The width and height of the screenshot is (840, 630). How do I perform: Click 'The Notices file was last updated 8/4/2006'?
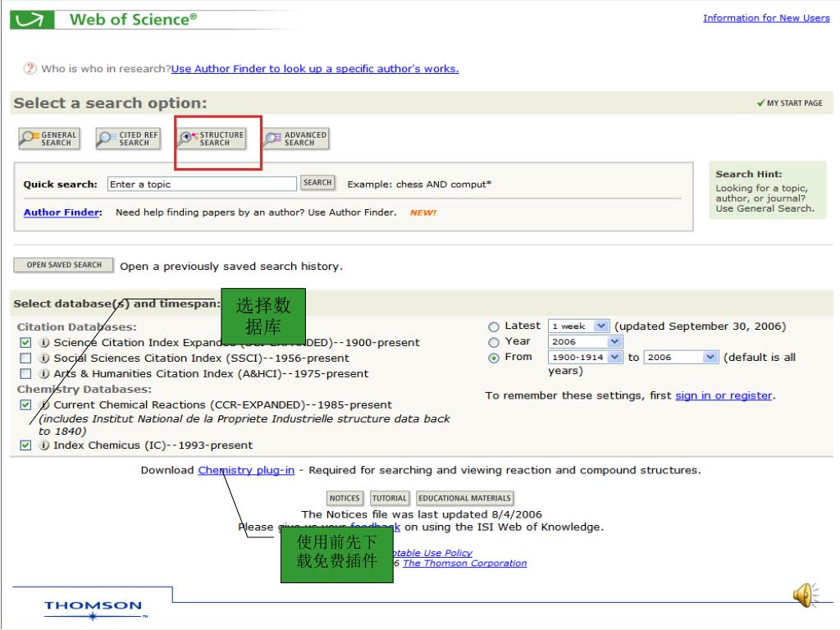tap(422, 514)
